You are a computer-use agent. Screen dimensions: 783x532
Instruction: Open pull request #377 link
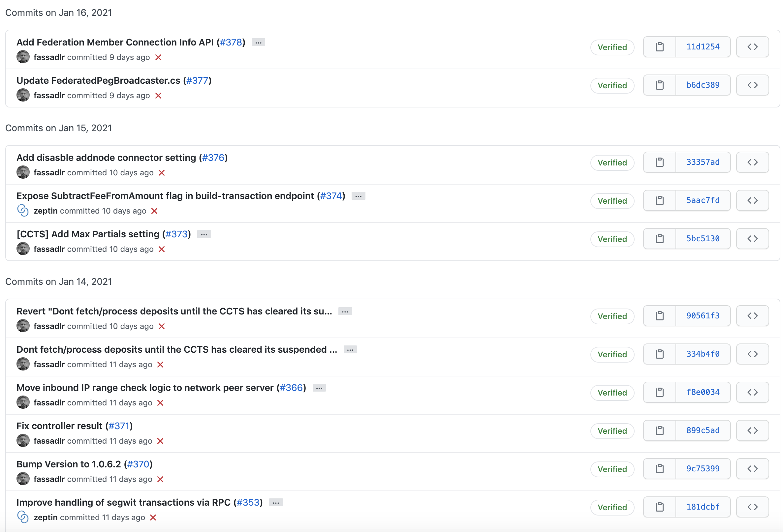pyautogui.click(x=198, y=80)
